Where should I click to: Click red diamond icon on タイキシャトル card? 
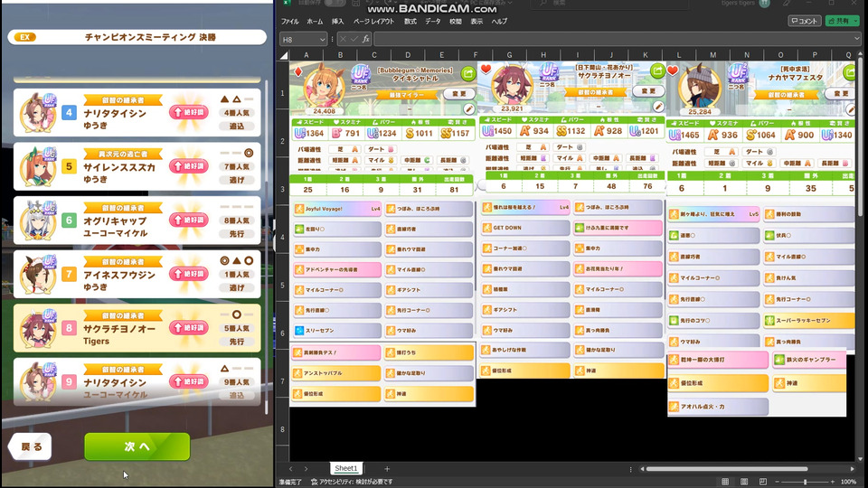297,72
